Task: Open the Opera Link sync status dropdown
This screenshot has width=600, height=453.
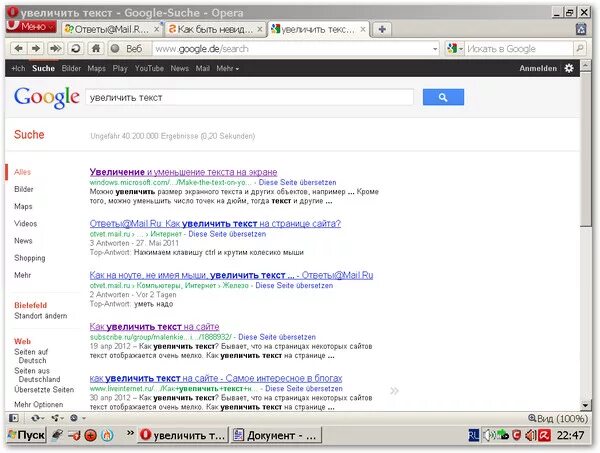Action: [38, 418]
